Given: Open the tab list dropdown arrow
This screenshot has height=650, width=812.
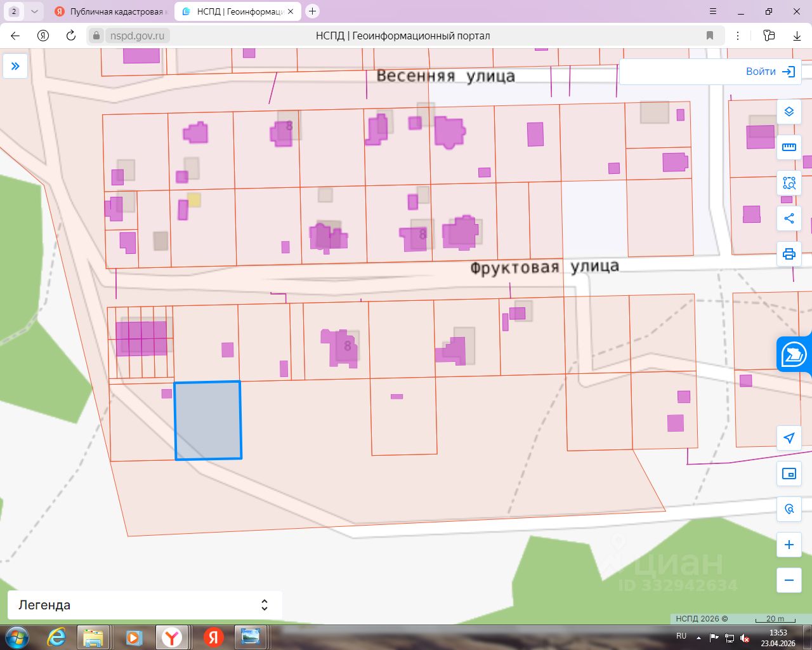Looking at the screenshot, I should coord(34,11).
